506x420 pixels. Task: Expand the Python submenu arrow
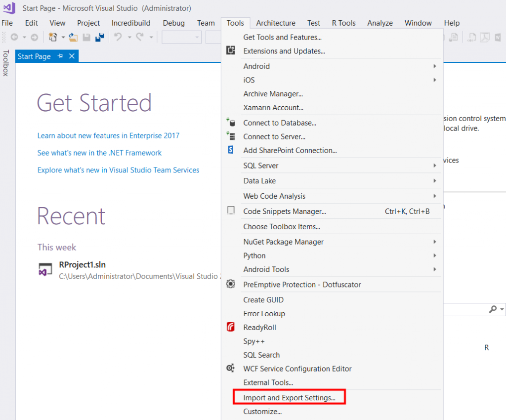(x=435, y=255)
